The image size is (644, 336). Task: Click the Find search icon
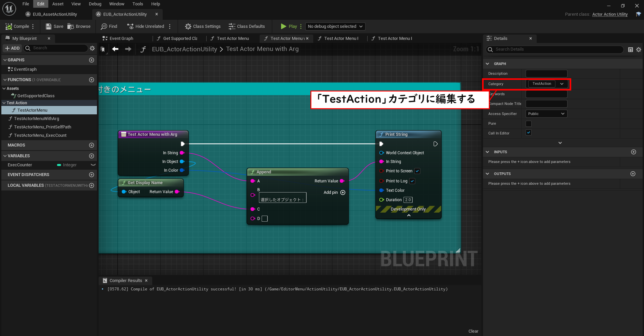(104, 26)
